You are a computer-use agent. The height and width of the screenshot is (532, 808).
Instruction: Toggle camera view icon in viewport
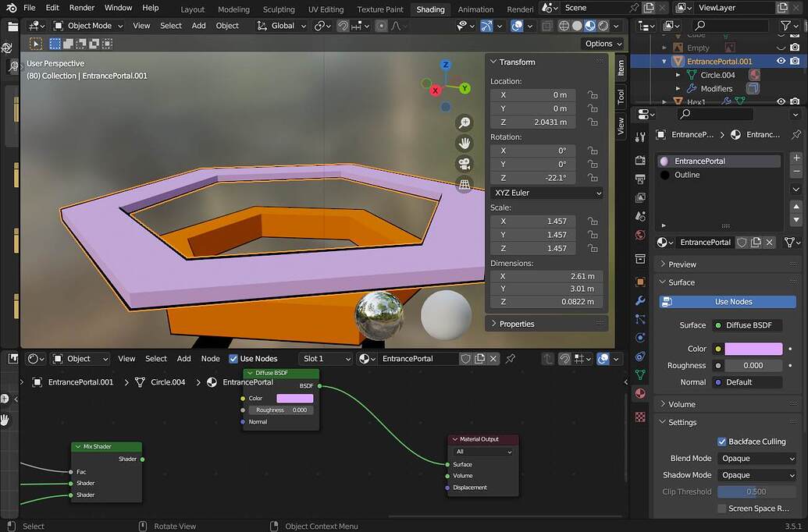465,164
